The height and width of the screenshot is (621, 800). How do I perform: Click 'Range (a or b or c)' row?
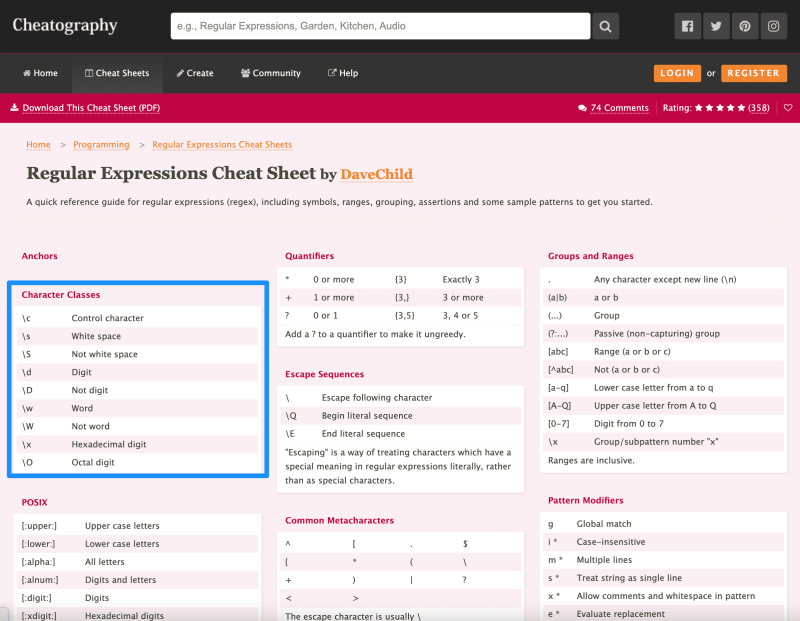[663, 351]
